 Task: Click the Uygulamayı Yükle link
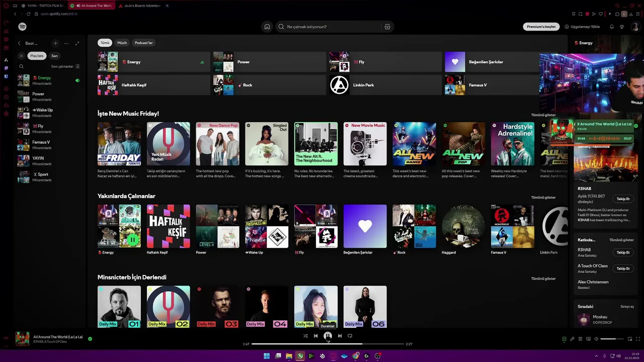coord(582,27)
